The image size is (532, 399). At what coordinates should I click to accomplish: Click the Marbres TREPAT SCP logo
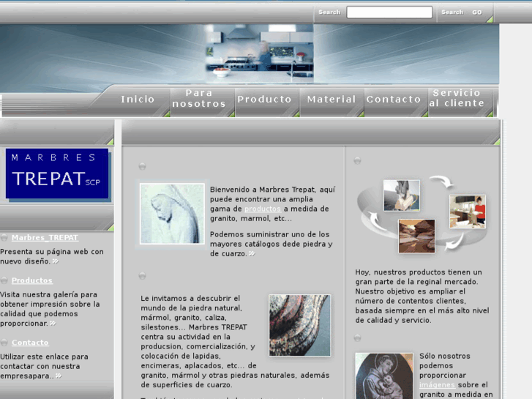click(57, 174)
